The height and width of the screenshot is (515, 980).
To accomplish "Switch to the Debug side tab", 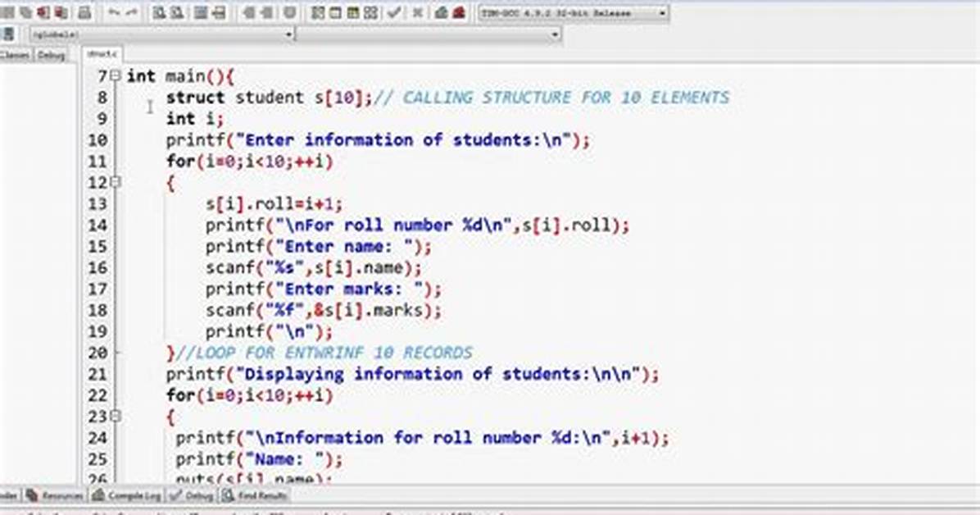I will [52, 55].
